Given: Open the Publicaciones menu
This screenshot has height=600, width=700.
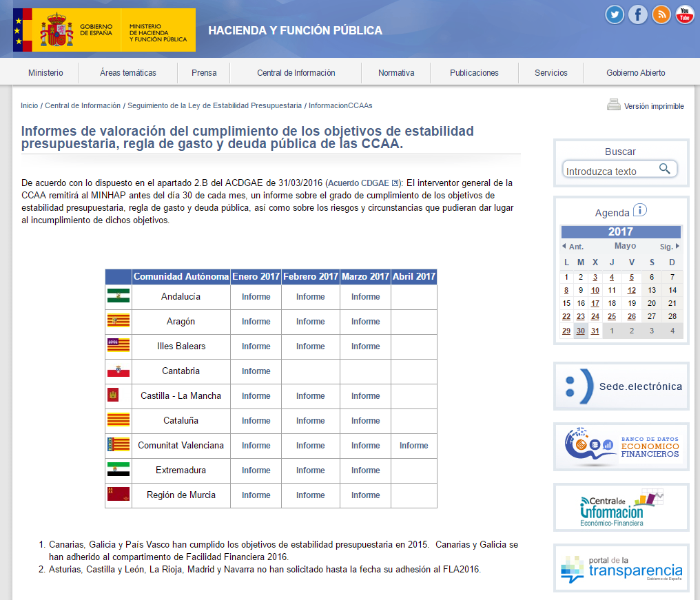Looking at the screenshot, I should [474, 73].
